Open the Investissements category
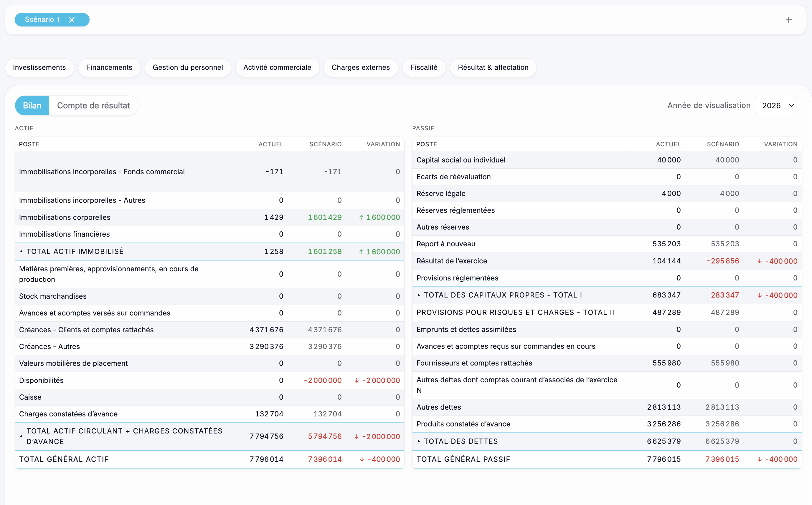Image resolution: width=812 pixels, height=505 pixels. [x=39, y=67]
